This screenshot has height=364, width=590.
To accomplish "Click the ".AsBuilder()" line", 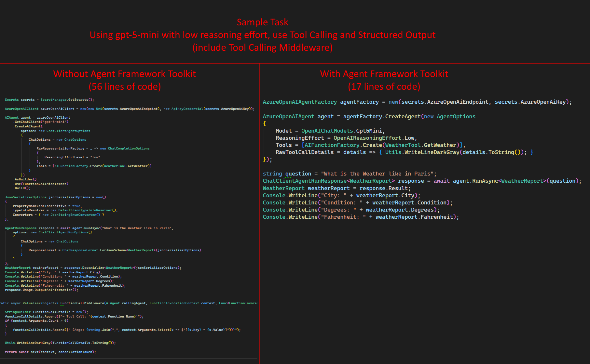I will click(x=25, y=179).
